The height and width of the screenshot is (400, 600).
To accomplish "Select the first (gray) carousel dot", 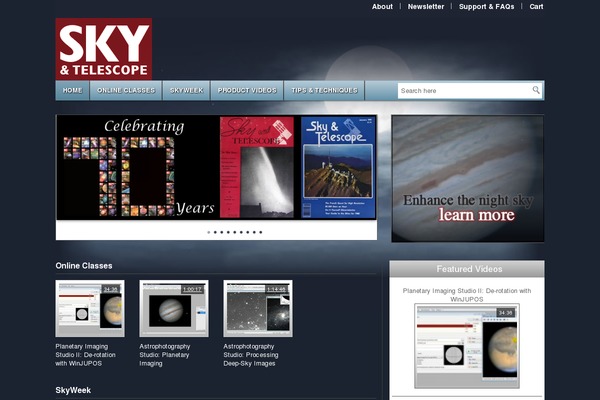I will click(x=209, y=232).
